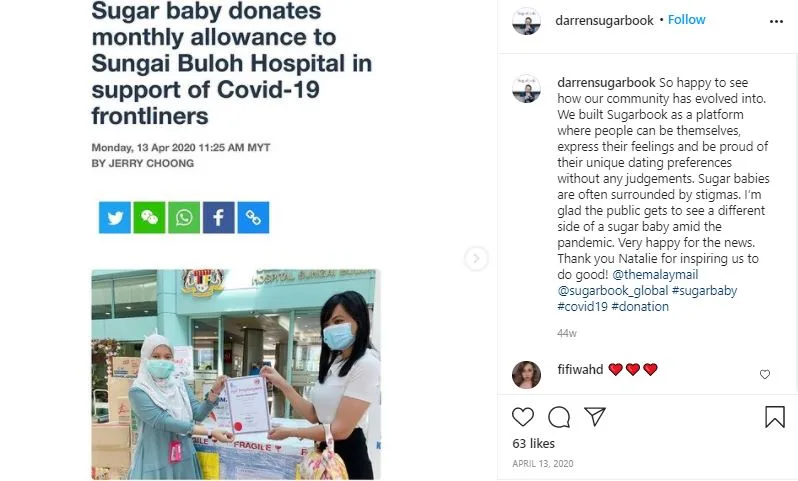798x481 pixels.
Task: Advance to next photo with arrow
Action: pyautogui.click(x=476, y=259)
